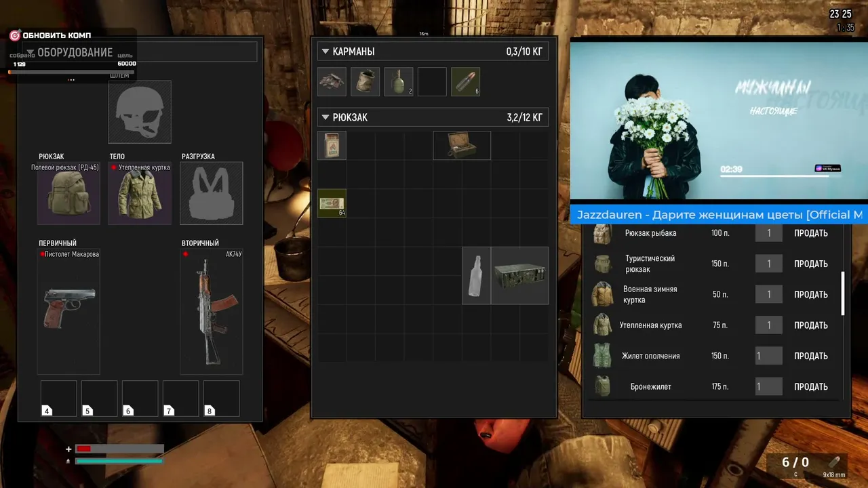This screenshot has width=868, height=488.
Task: Sell the Жилет ополчения
Action: [x=811, y=356]
